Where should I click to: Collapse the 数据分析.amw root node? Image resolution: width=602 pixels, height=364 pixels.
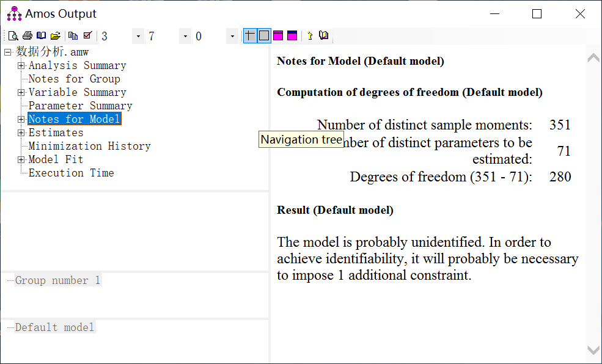[x=8, y=52]
